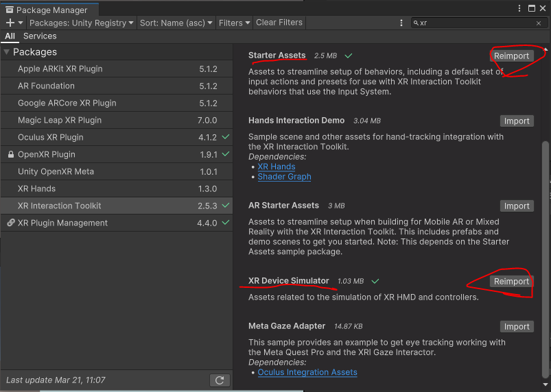
Task: Select XR Interaction Toolkit package
Action: point(117,206)
